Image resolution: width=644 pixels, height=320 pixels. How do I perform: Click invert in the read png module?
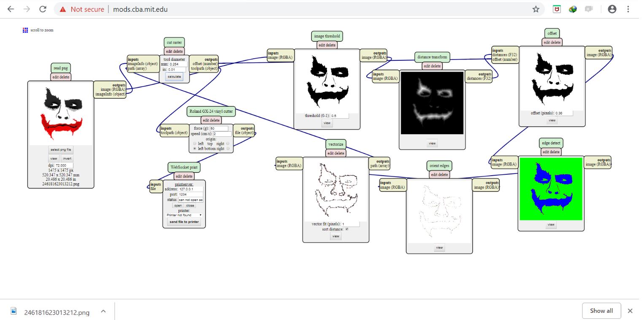click(68, 158)
